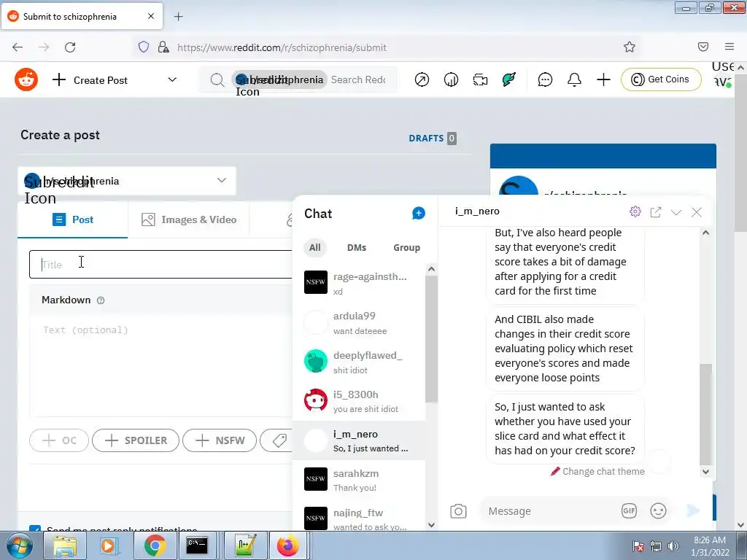Image resolution: width=747 pixels, height=560 pixels.
Task: Click the Markdown help question icon
Action: pyautogui.click(x=101, y=300)
